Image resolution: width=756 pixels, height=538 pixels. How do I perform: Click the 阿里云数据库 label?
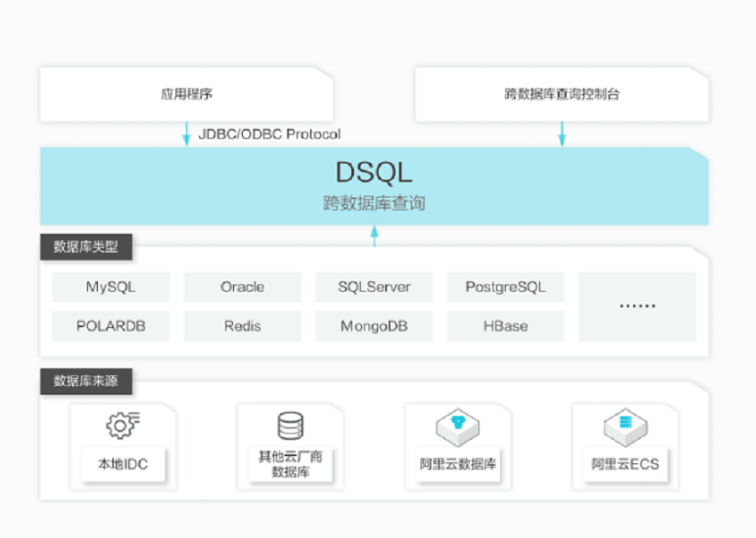point(457,464)
